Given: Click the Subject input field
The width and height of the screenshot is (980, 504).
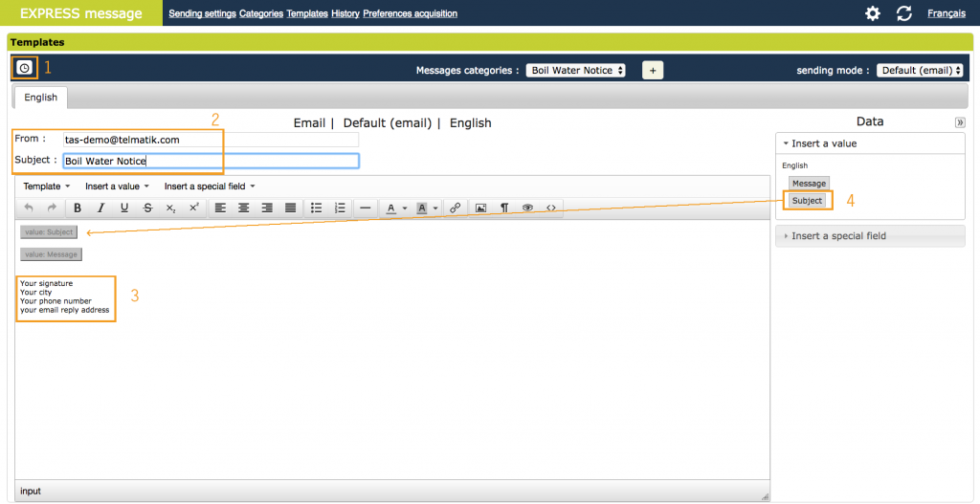Looking at the screenshot, I should (x=211, y=161).
